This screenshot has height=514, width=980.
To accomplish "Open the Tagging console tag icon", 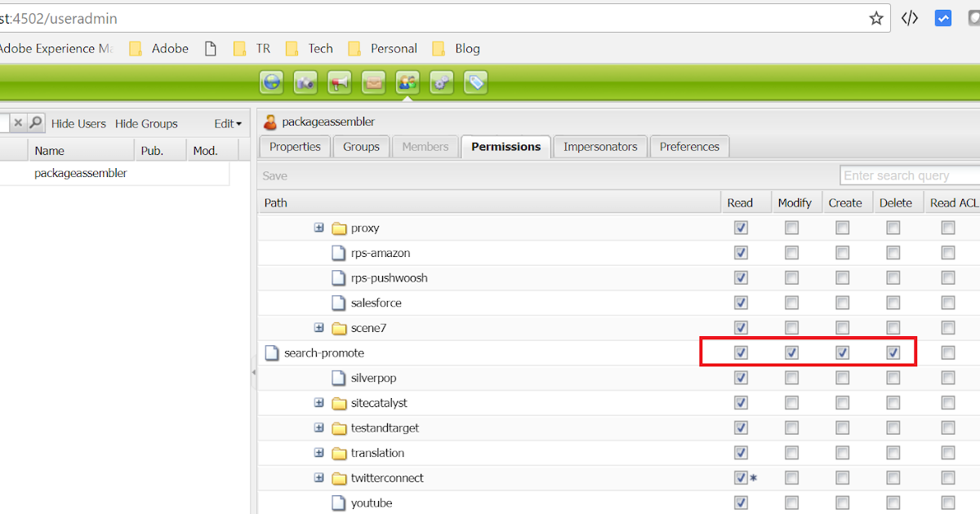I will click(x=475, y=82).
